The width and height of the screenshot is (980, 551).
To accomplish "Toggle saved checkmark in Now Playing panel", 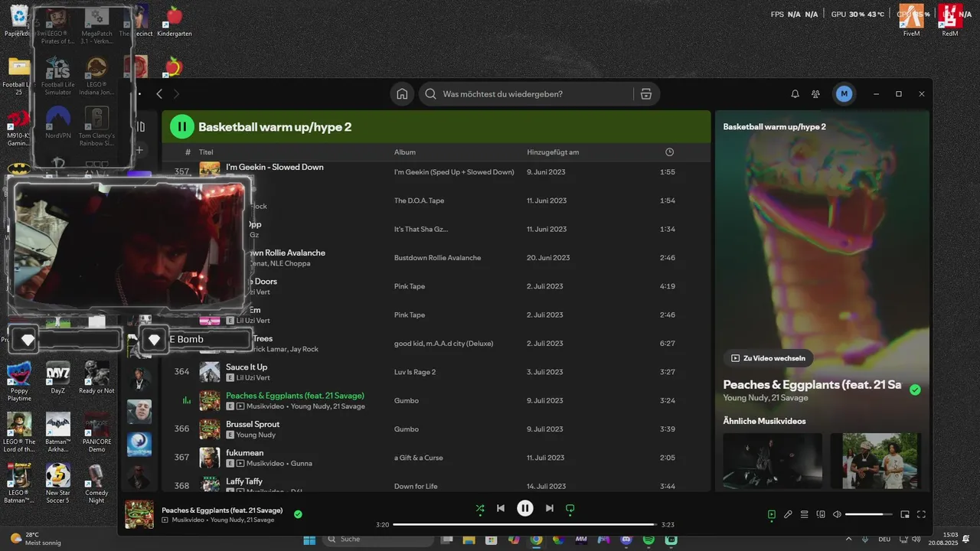I will click(x=915, y=390).
